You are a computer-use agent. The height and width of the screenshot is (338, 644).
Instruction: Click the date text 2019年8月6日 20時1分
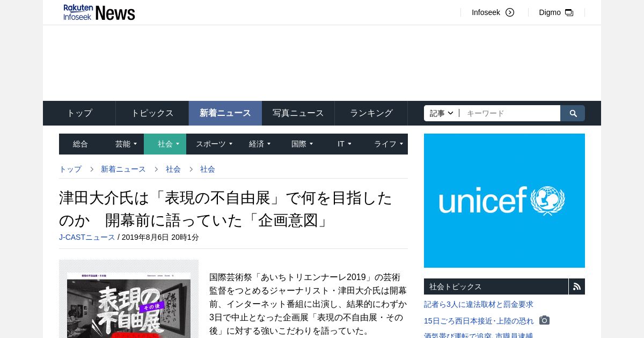160,237
